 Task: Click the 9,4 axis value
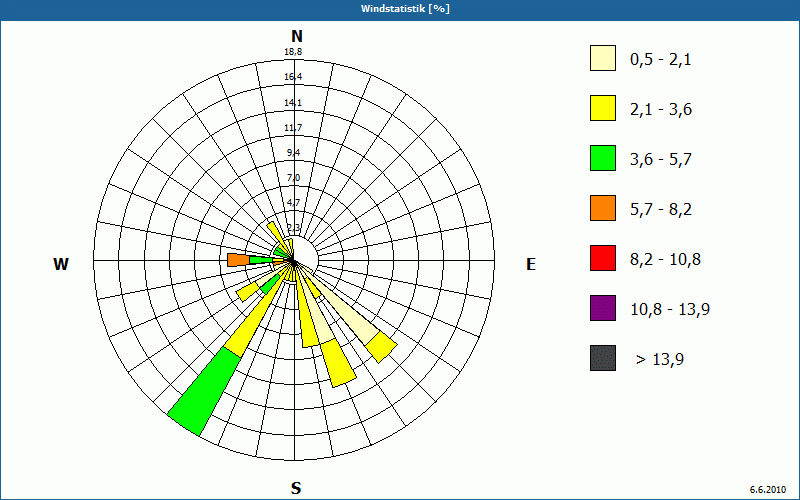[293, 153]
